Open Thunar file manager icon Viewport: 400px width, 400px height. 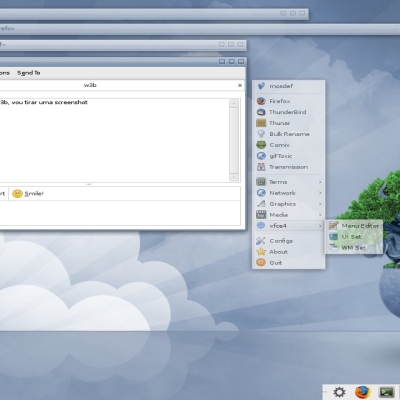[x=261, y=123]
